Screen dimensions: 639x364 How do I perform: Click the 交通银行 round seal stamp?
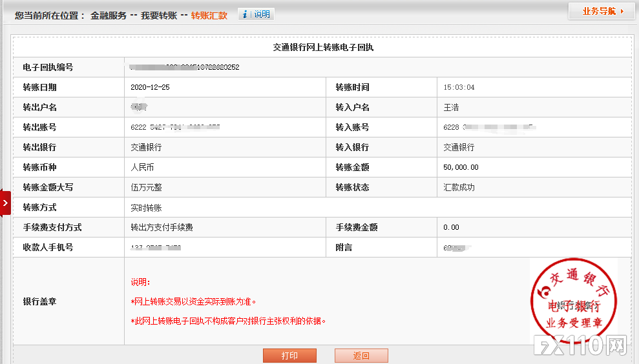pos(573,301)
